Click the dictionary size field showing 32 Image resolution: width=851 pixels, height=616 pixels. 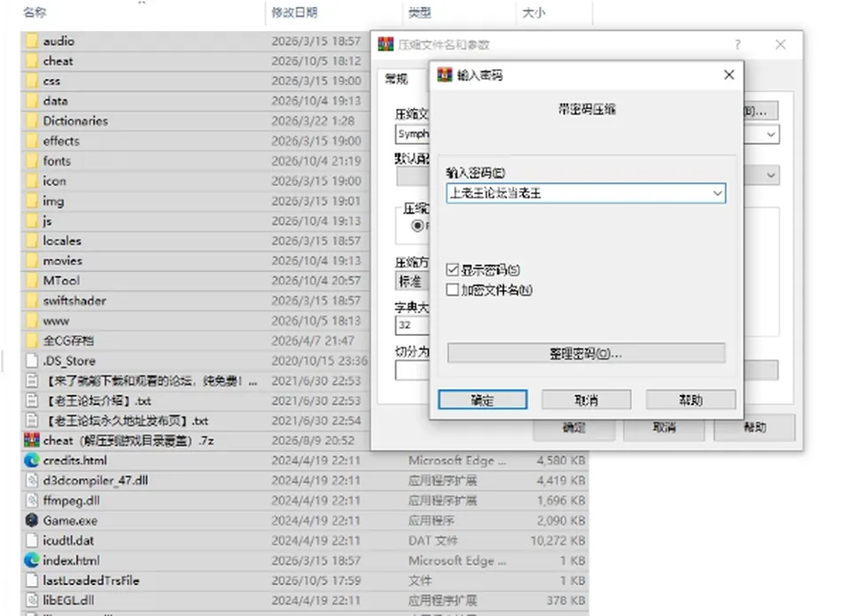[x=412, y=325]
